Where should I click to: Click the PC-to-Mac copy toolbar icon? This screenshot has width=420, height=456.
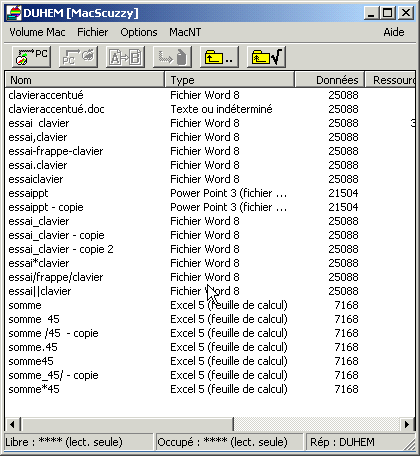click(78, 57)
